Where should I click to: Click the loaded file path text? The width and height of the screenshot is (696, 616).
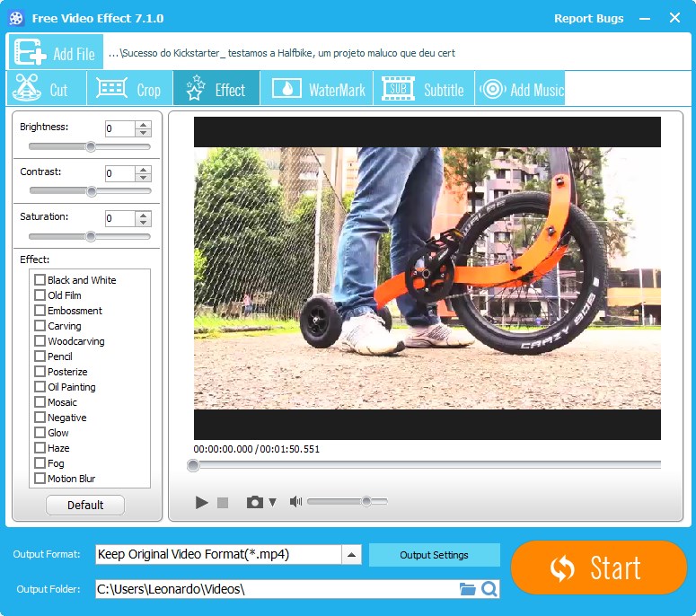[282, 53]
